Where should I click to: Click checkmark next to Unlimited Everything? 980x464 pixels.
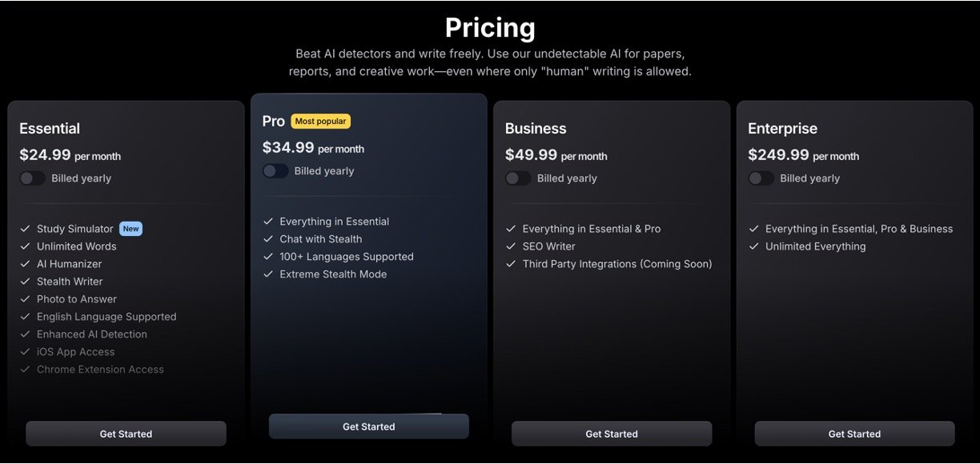coord(754,246)
